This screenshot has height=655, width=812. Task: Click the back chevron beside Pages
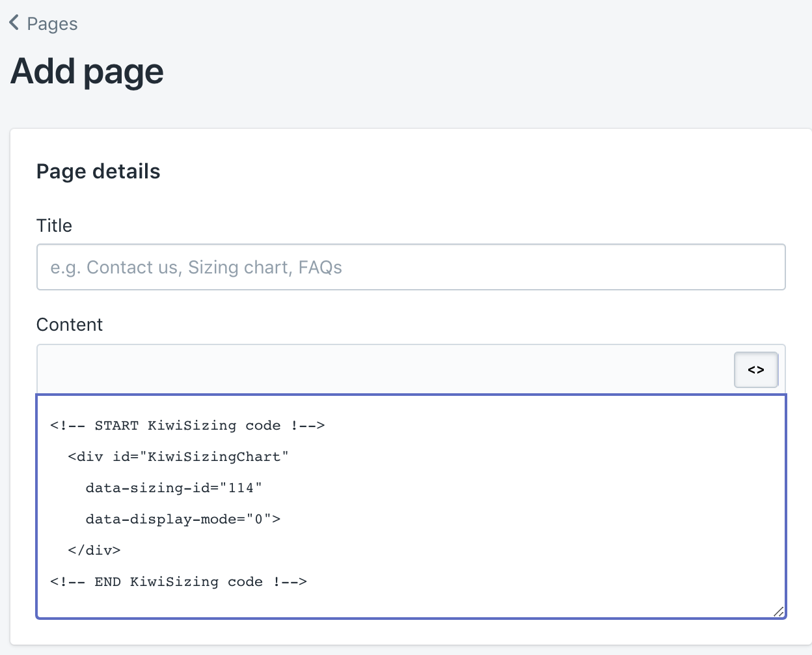coord(14,23)
